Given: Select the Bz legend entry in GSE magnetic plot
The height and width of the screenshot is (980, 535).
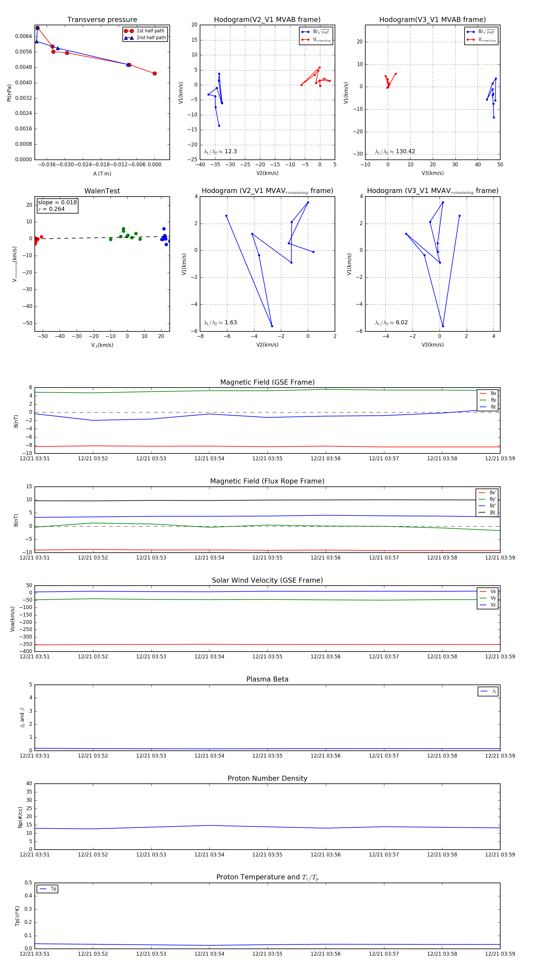Looking at the screenshot, I should [488, 407].
